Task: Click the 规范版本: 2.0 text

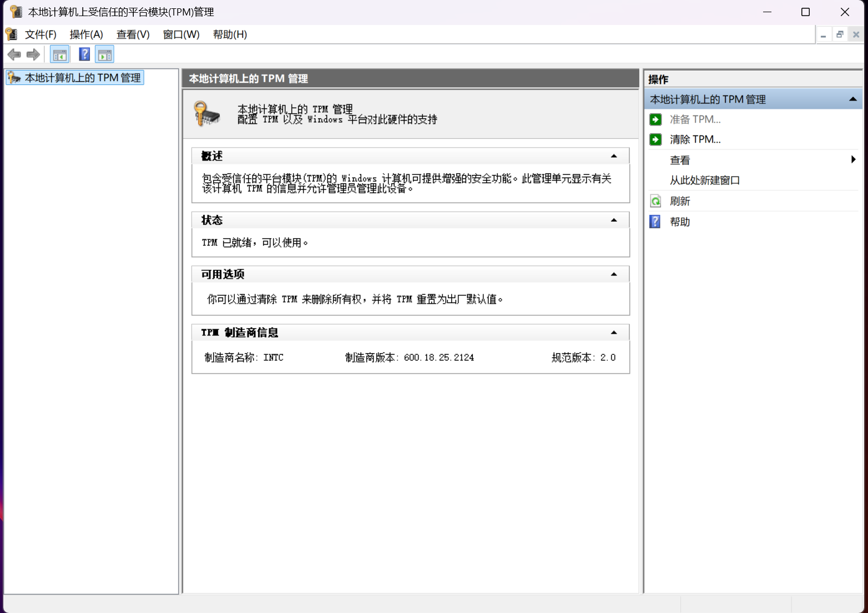Action: 584,358
